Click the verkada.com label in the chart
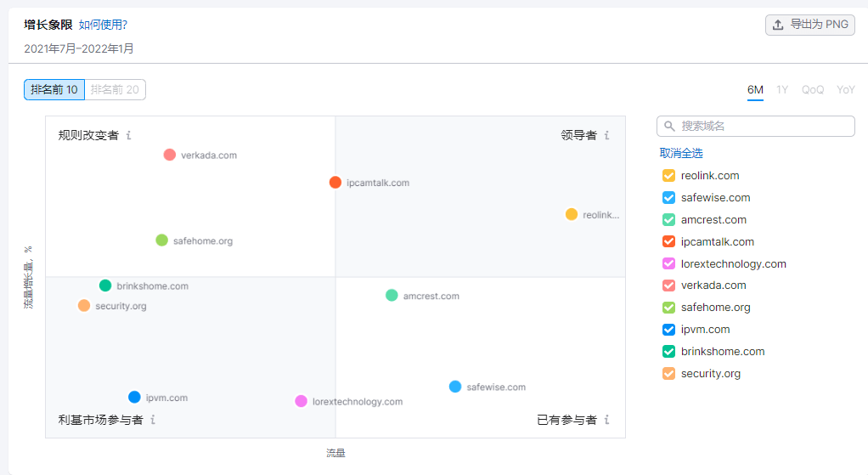 coord(209,156)
